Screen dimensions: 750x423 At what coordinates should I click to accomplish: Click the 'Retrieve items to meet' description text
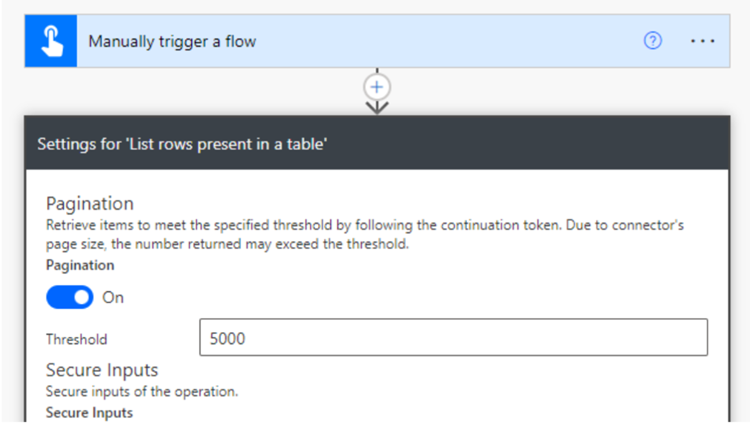[x=365, y=225]
